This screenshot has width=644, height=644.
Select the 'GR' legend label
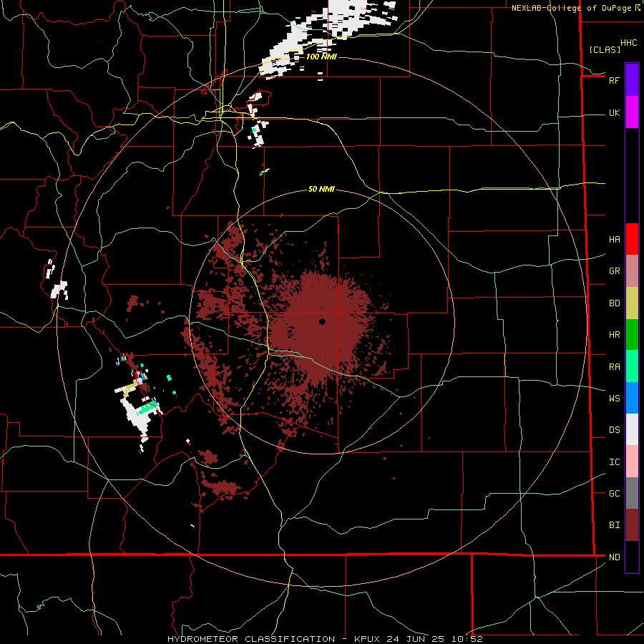point(614,271)
